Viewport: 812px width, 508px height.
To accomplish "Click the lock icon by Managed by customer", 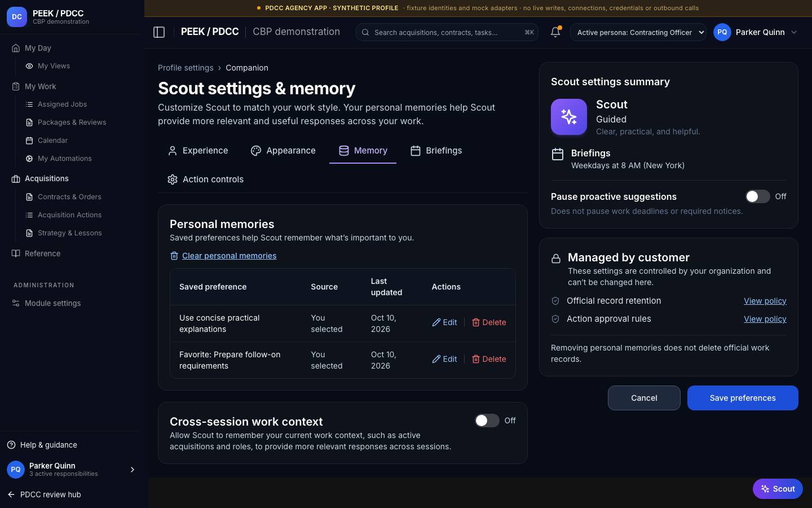I will (x=556, y=259).
